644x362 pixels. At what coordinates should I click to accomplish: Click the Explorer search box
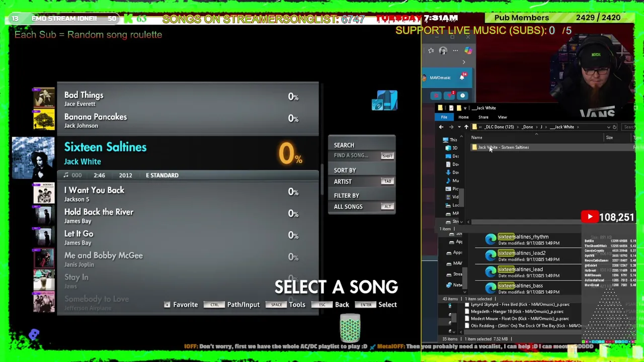point(629,127)
